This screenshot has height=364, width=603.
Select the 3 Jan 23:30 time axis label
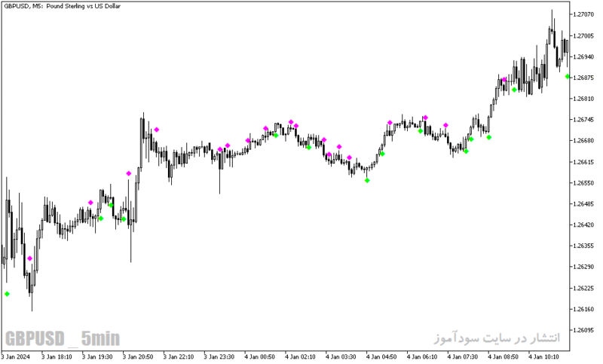(219, 357)
